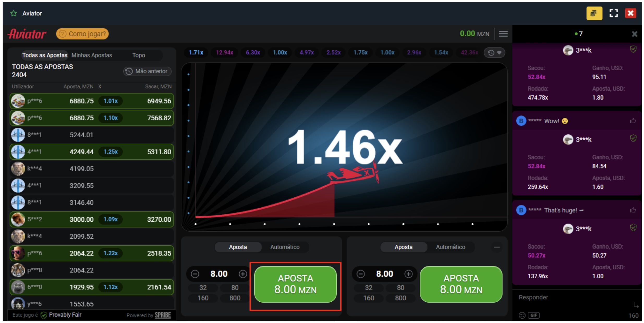Click the Responder chat input field

(574, 297)
